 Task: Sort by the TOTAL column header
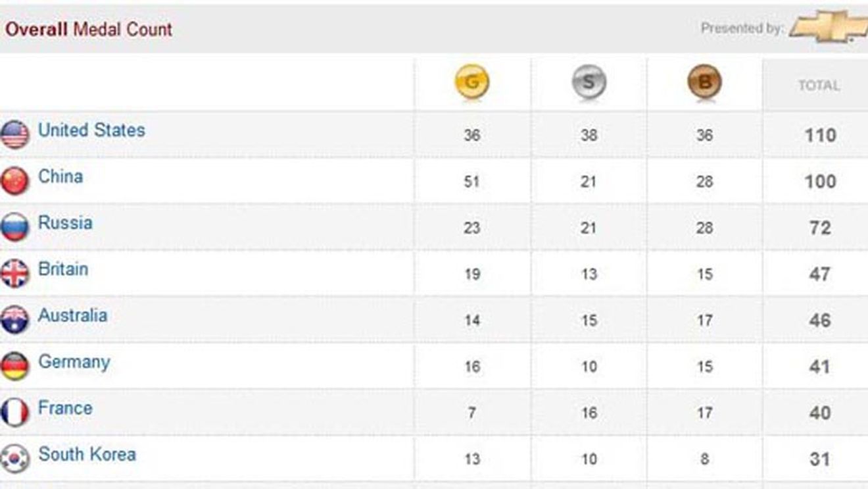coord(819,86)
